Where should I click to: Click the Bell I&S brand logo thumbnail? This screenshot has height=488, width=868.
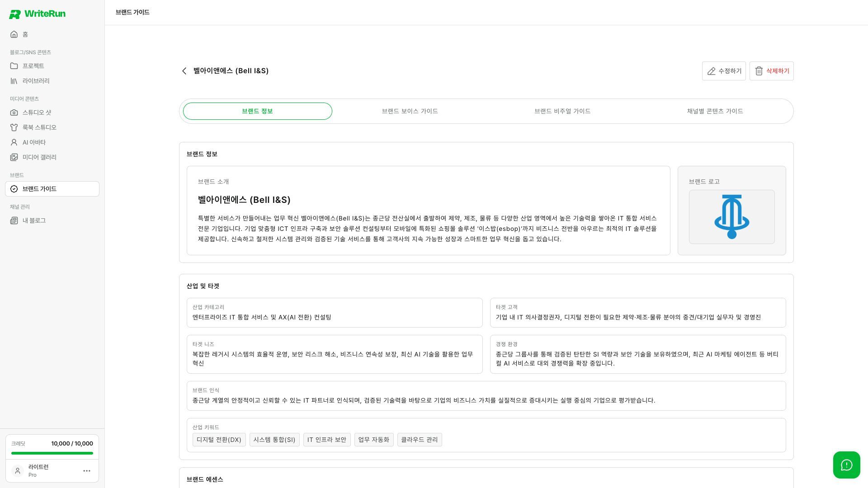pyautogui.click(x=731, y=217)
